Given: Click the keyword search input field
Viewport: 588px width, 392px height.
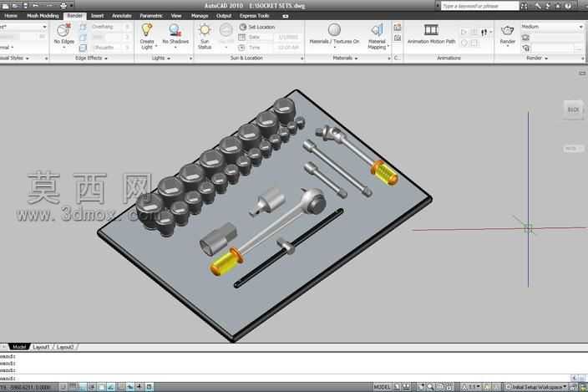Looking at the screenshot, I should (x=479, y=6).
